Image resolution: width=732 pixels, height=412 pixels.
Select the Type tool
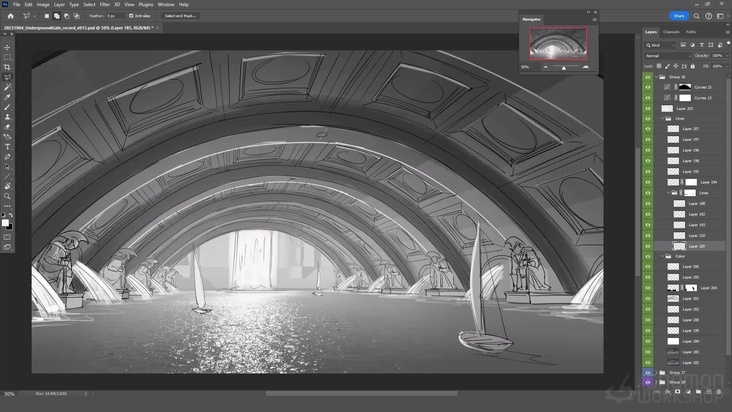[7, 147]
